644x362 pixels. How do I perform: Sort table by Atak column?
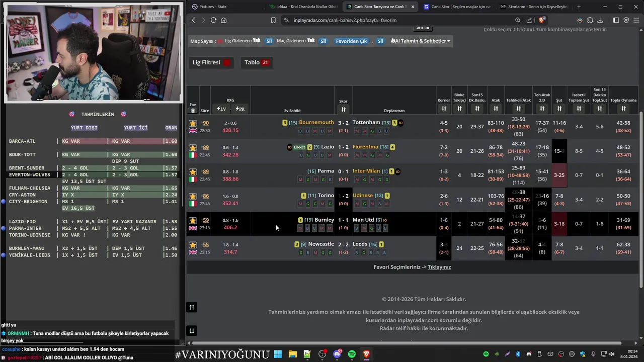coord(496,109)
